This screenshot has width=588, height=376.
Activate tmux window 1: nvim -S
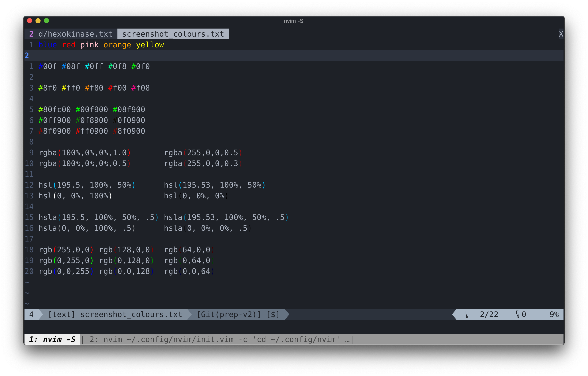(x=52, y=339)
